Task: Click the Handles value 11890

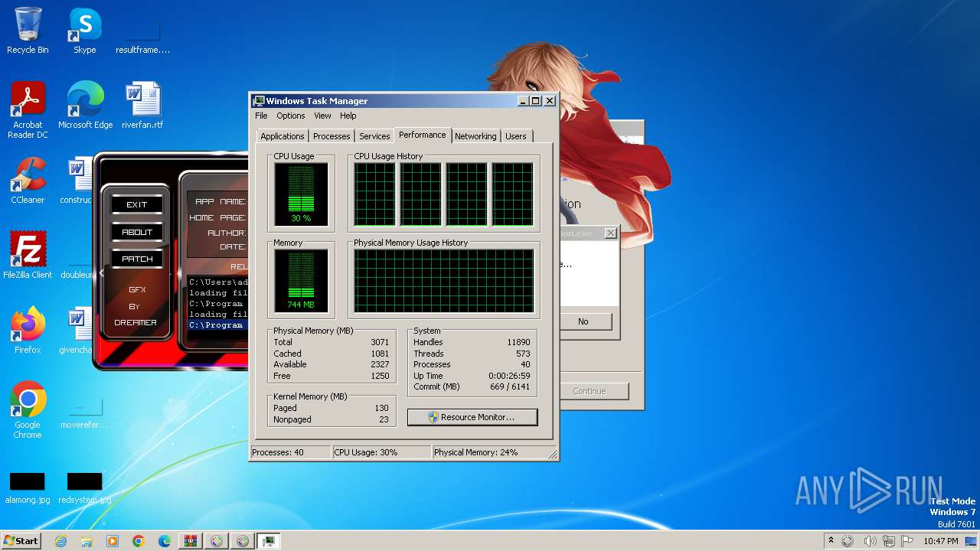Action: [518, 342]
